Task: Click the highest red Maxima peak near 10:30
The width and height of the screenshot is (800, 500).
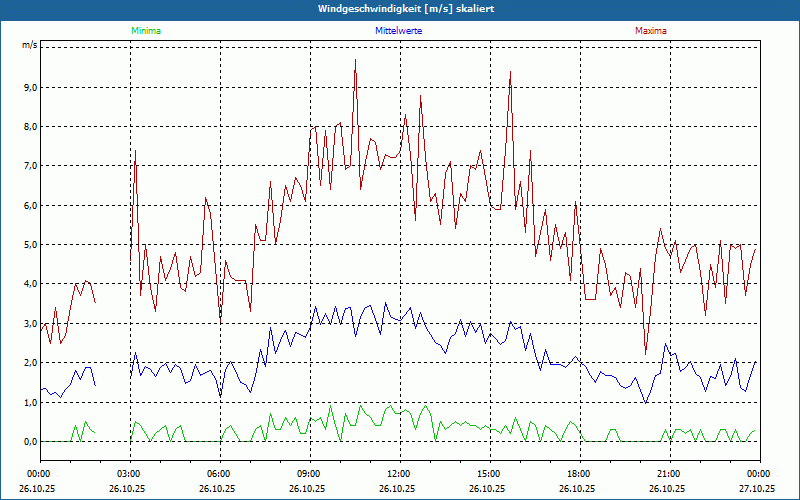Action: (355, 60)
